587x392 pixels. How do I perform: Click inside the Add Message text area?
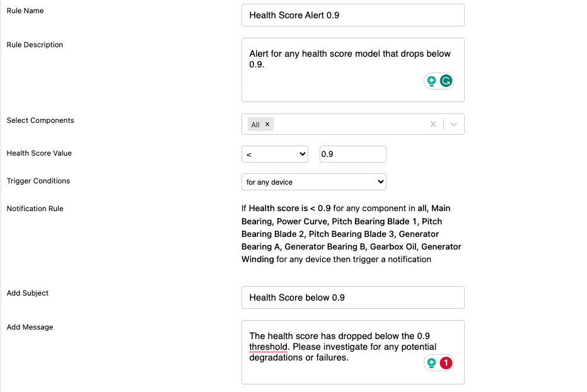coord(353,352)
